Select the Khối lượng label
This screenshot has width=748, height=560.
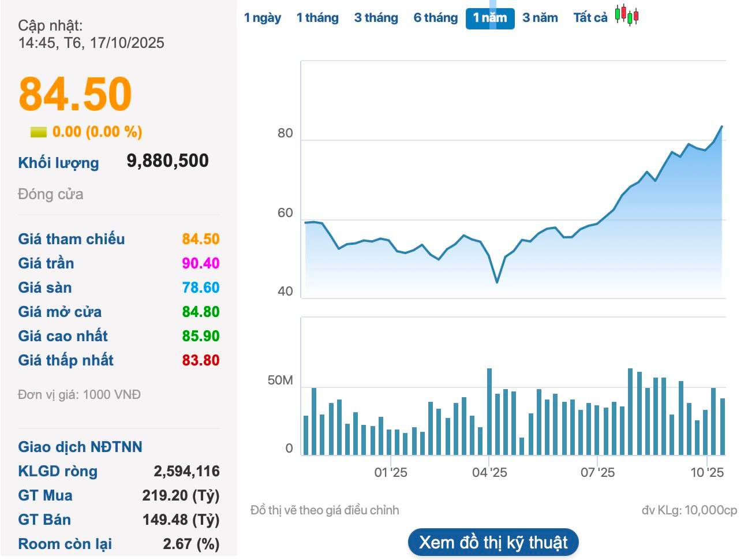(58, 163)
